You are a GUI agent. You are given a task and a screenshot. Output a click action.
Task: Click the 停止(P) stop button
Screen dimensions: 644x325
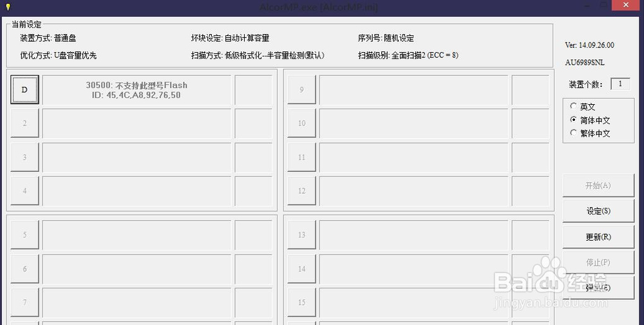click(598, 262)
